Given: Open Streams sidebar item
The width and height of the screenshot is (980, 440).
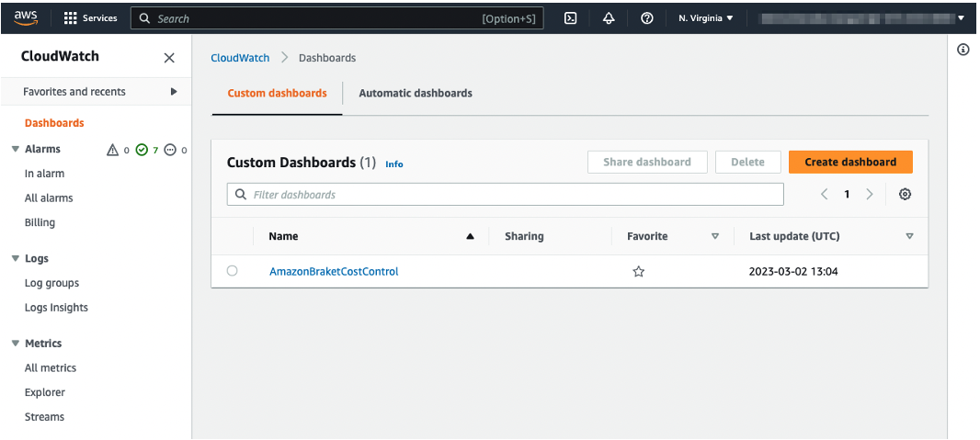Looking at the screenshot, I should (x=44, y=416).
